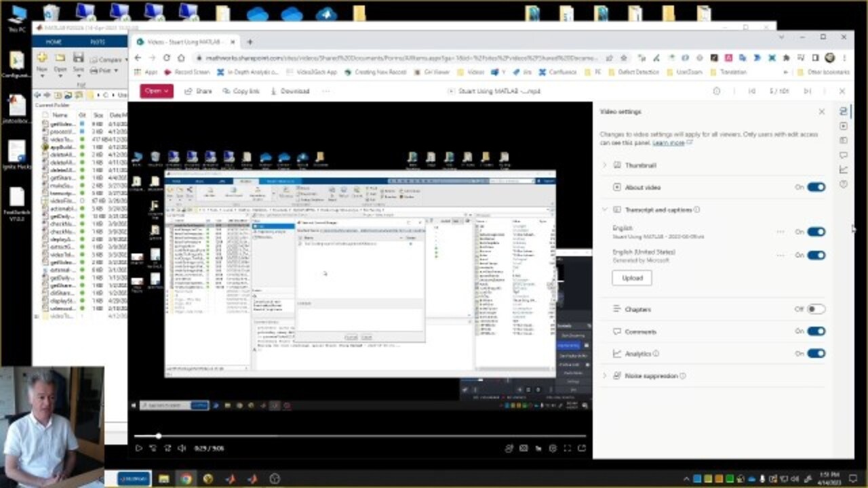Play the Stuart Using MATLAB video
This screenshot has width=868, height=488.
[138, 448]
